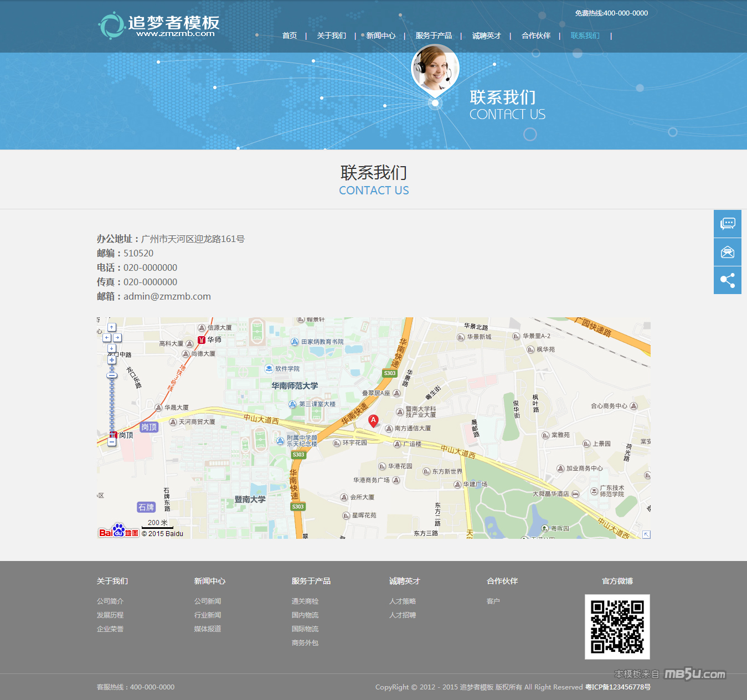Viewport: 747px width, 700px height.
Task: Pan the map right with arrow button
Action: pyautogui.click(x=117, y=337)
